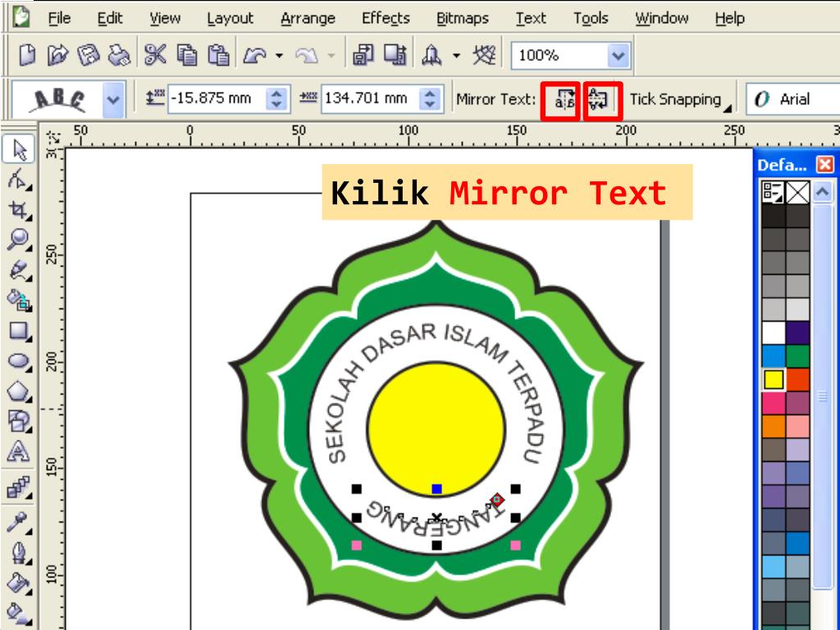Click the New document icon
The image size is (840, 630).
[x=27, y=55]
